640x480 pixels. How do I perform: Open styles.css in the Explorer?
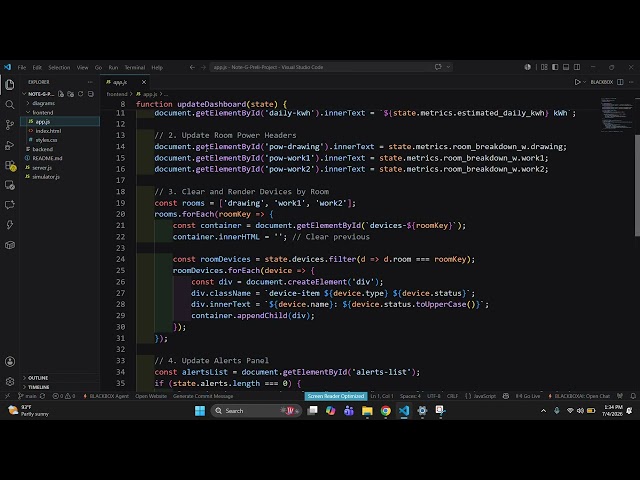point(46,140)
